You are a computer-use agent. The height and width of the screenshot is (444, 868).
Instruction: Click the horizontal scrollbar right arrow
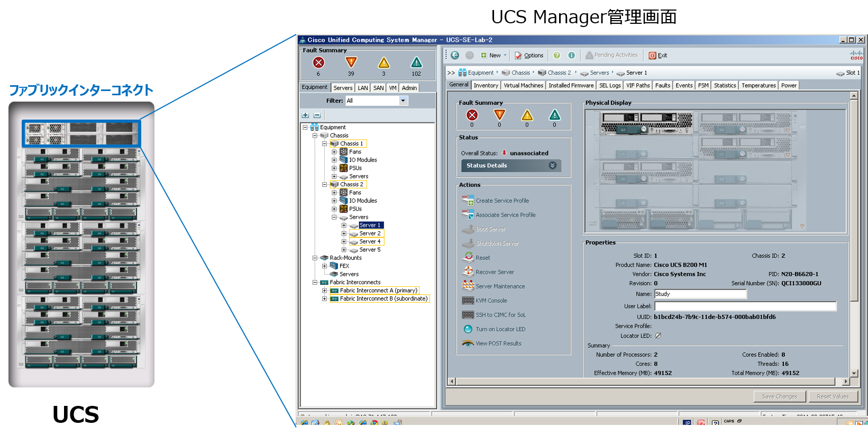[x=846, y=382]
